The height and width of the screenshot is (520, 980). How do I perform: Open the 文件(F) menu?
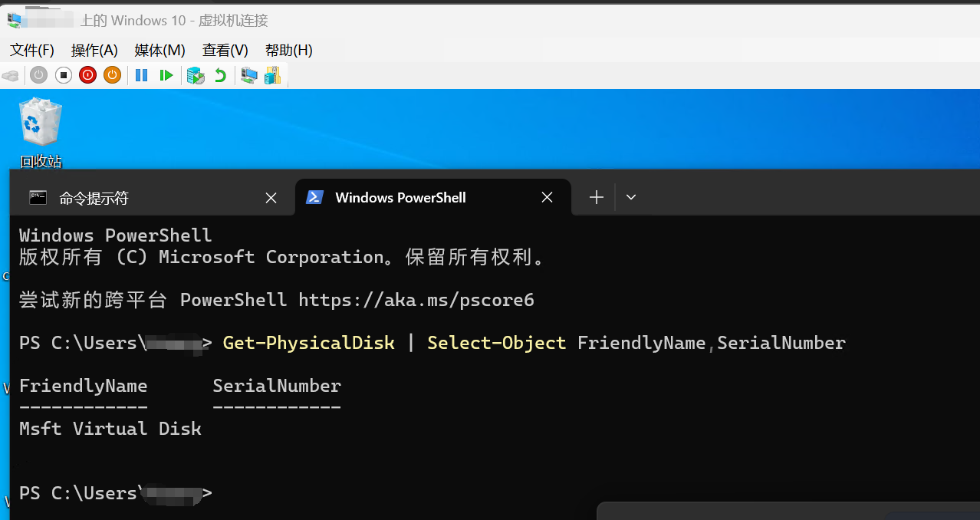point(32,50)
